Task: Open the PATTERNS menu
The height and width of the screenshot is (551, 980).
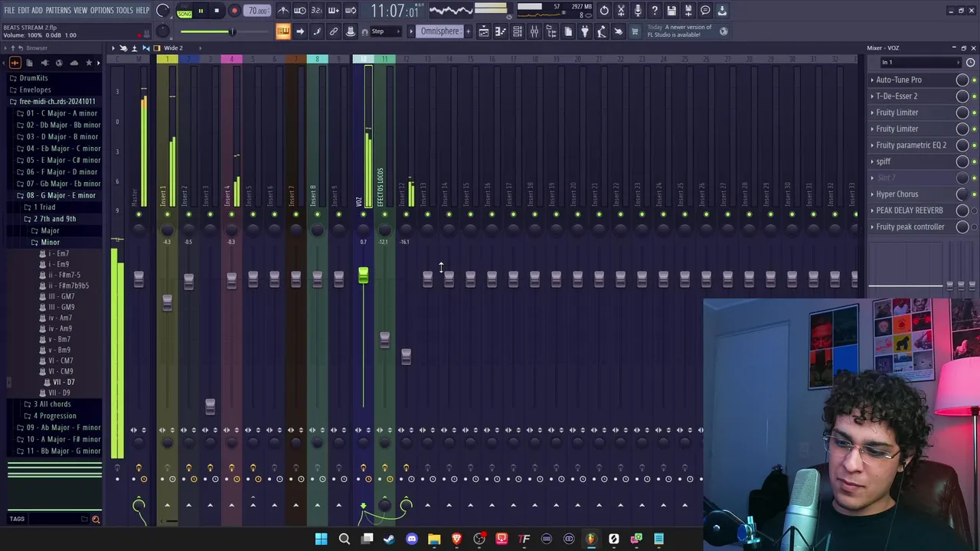Action: (58, 10)
